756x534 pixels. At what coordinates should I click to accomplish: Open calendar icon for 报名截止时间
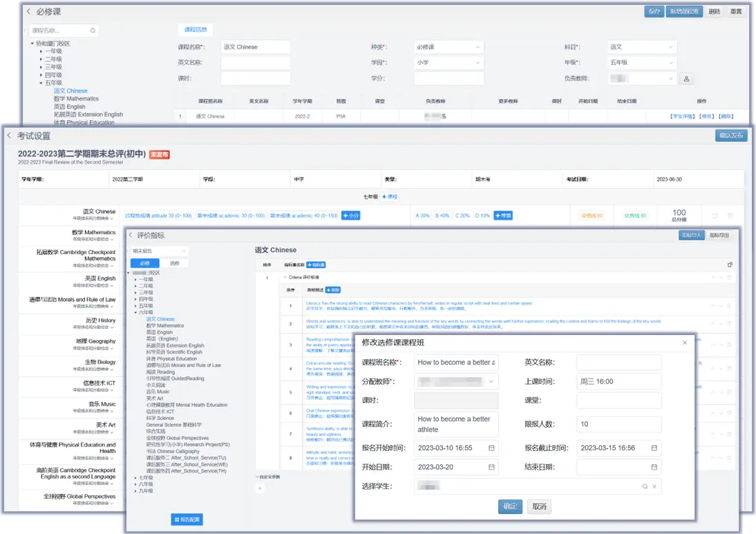[654, 448]
